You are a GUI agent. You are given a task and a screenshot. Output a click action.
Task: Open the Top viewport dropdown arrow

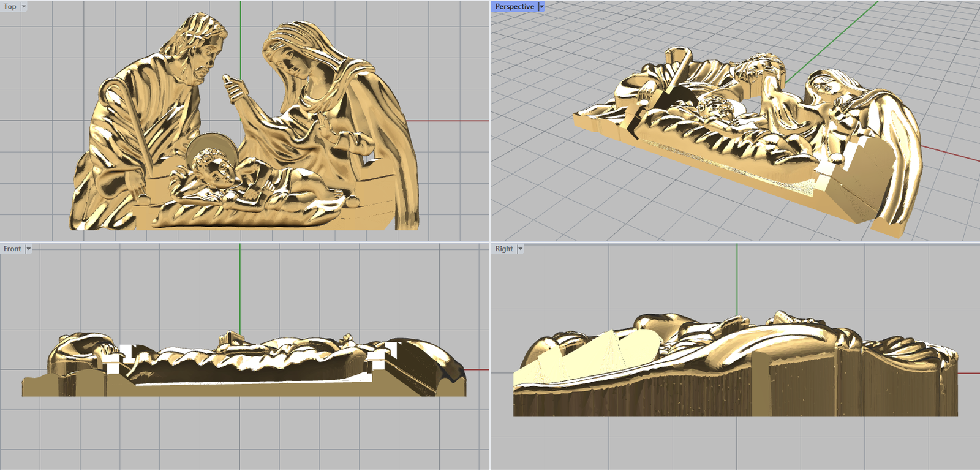pyautogui.click(x=24, y=7)
